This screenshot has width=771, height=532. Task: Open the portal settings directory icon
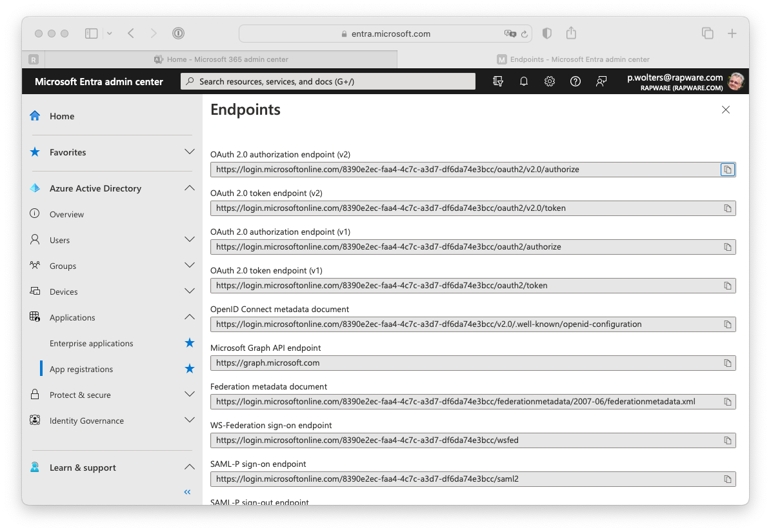497,81
